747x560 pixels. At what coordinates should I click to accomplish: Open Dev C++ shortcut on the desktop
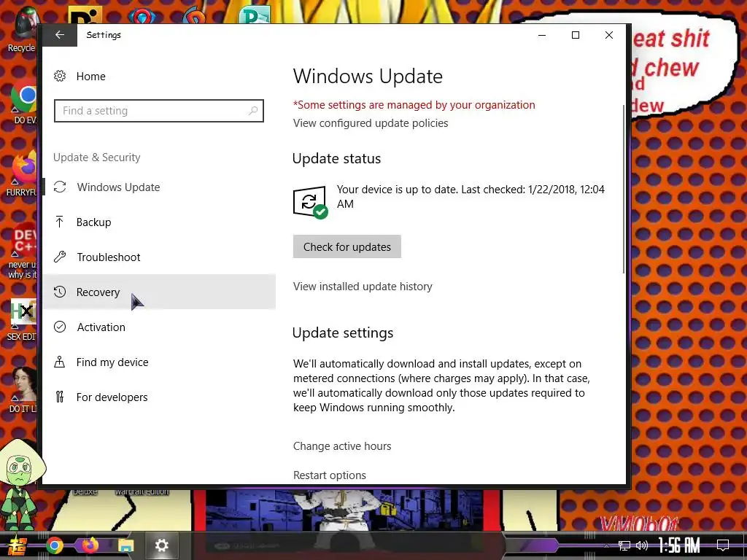23,252
